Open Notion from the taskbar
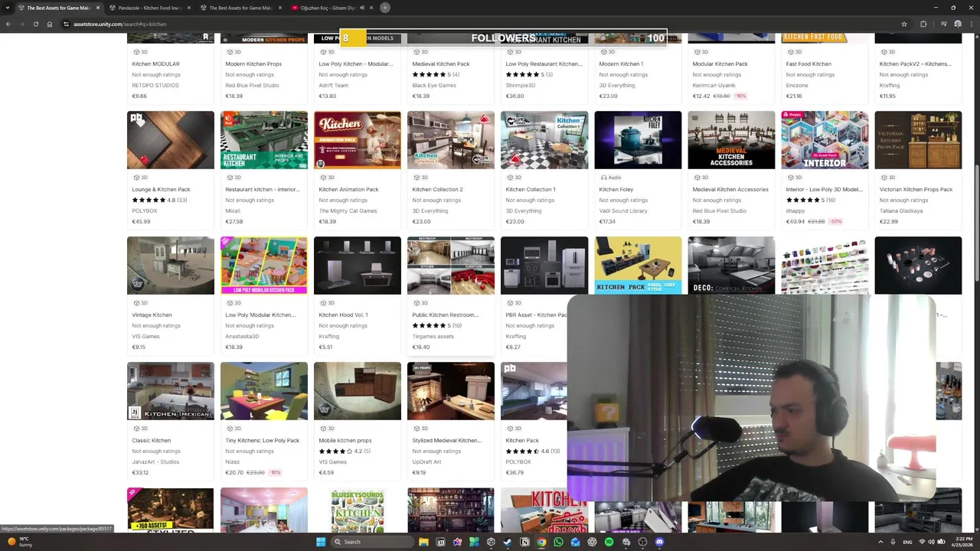 524,542
